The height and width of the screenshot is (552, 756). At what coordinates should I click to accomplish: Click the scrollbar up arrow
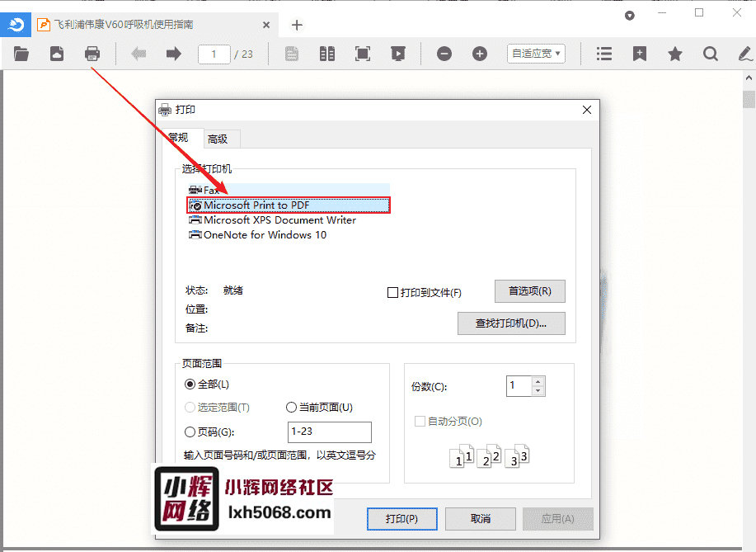(749, 78)
